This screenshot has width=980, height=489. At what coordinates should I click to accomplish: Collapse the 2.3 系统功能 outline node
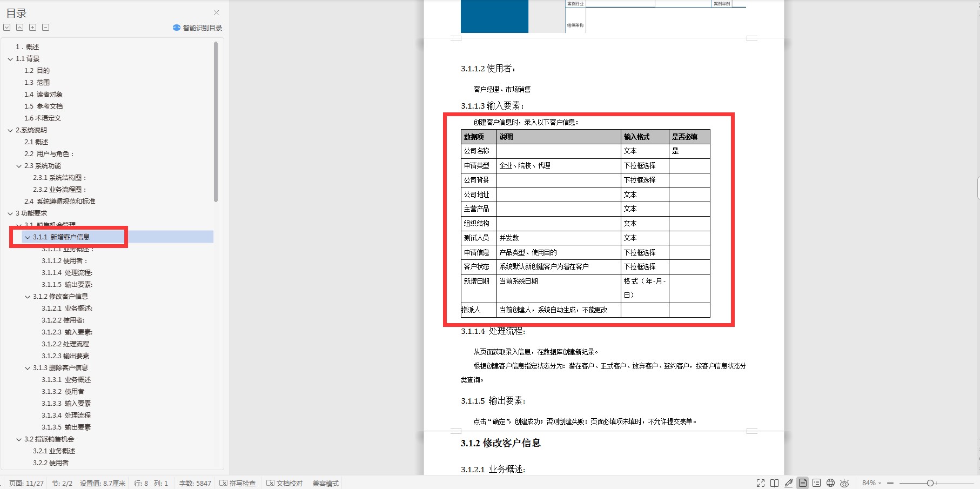[x=19, y=166]
